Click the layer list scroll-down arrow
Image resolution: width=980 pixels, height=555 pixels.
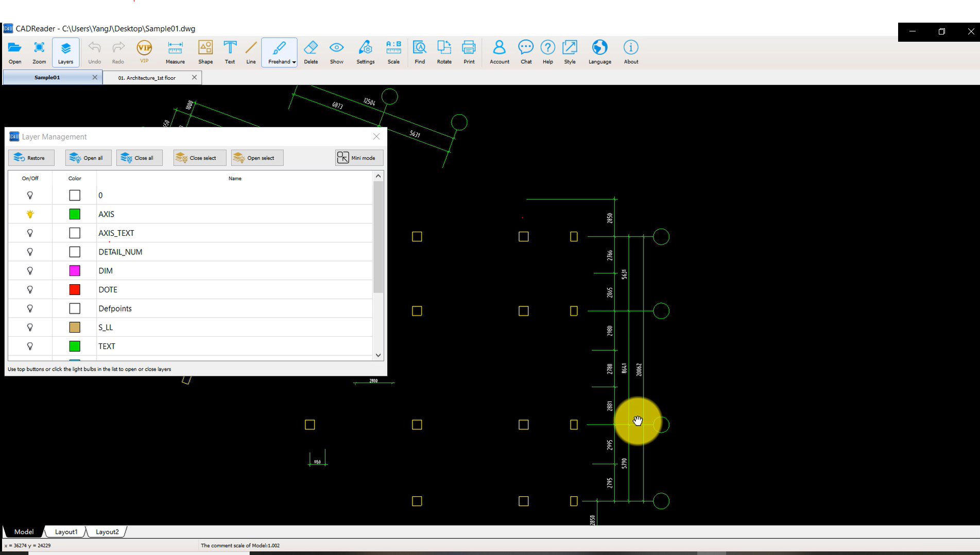(x=379, y=355)
